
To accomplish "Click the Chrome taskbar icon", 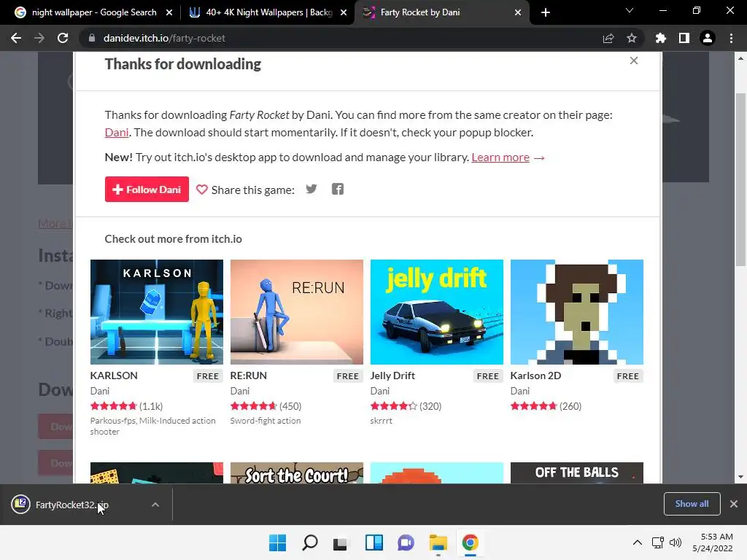I will tap(471, 542).
